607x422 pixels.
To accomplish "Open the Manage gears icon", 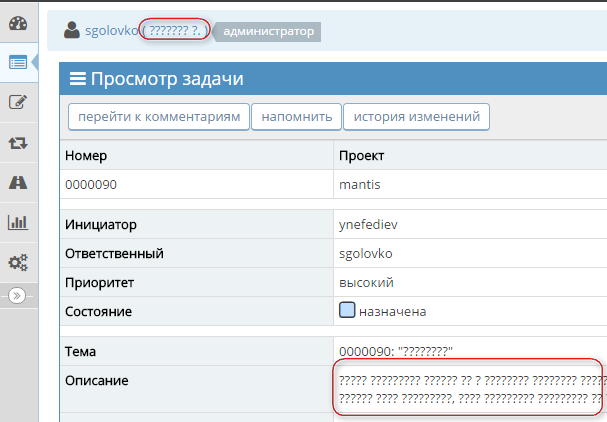I will tap(17, 263).
